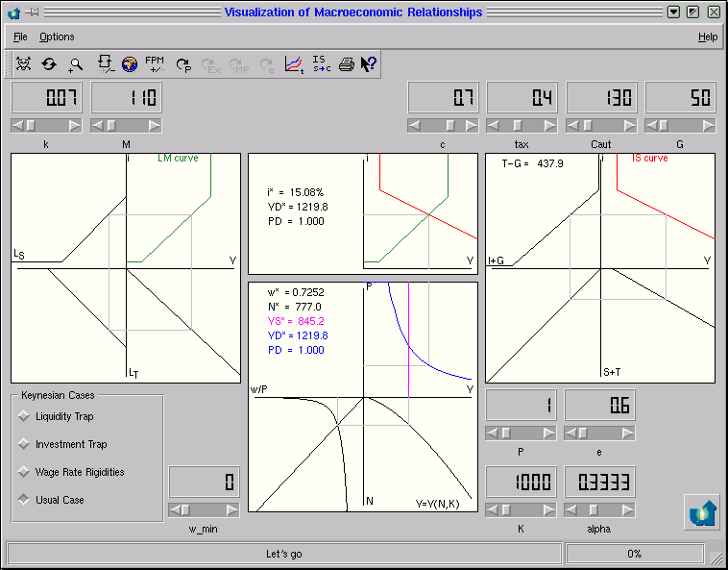Click the rotate-arrow P toolbar icon
This screenshot has height=570, width=728.
click(183, 64)
